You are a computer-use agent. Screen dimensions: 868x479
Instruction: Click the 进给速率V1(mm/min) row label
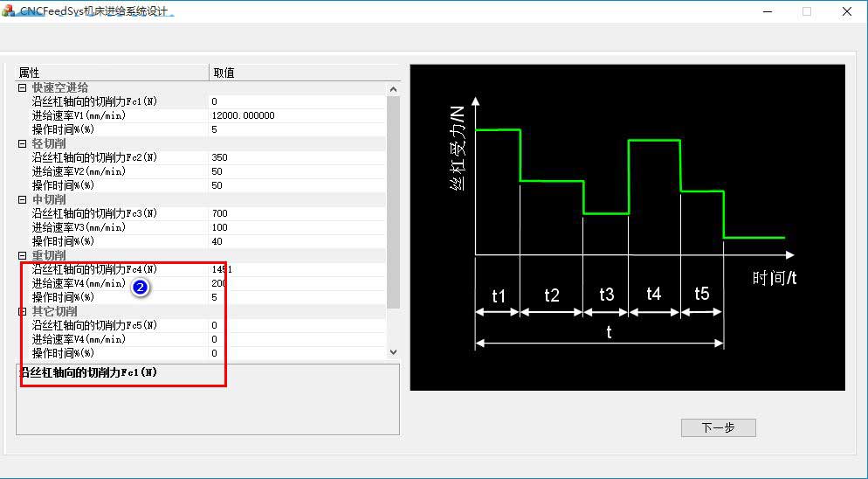[x=79, y=115]
